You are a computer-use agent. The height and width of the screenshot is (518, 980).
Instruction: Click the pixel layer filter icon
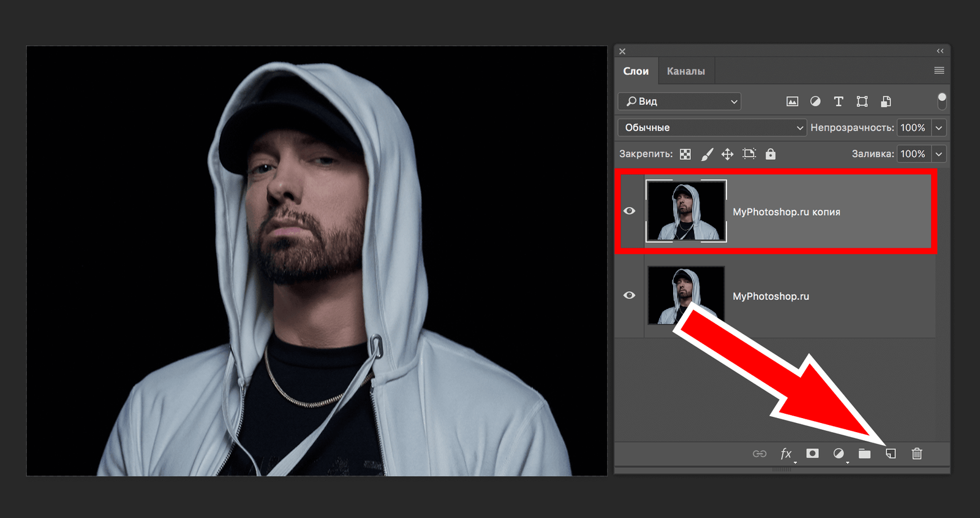[792, 102]
